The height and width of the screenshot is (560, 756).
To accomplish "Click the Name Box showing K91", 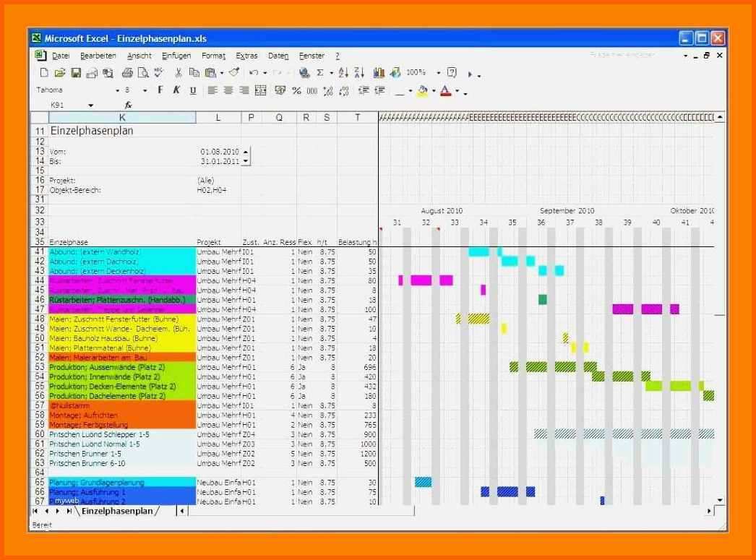I will click(65, 105).
